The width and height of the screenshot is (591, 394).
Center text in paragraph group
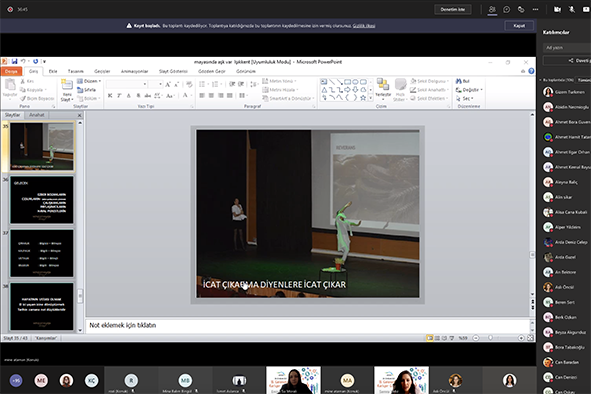click(211, 96)
